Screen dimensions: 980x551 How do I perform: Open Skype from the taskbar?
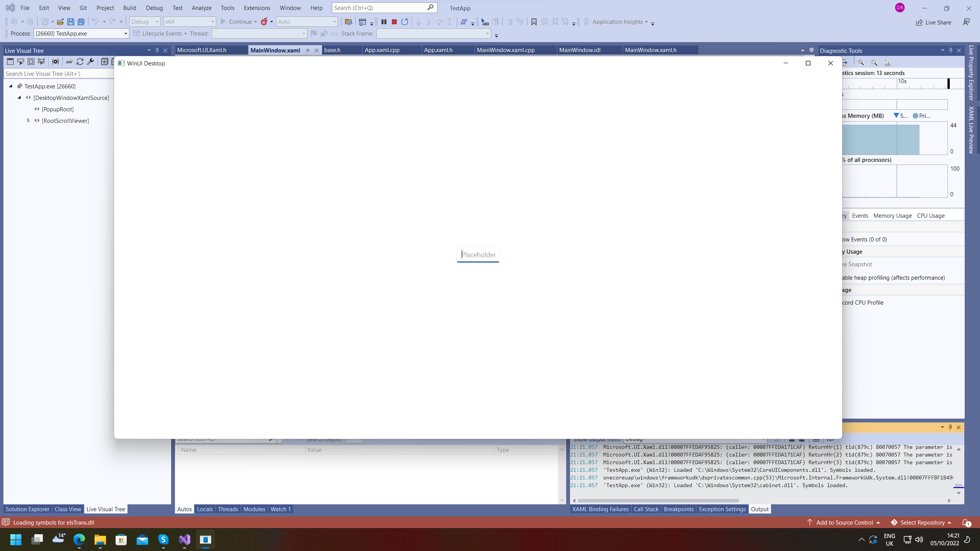coord(163,540)
